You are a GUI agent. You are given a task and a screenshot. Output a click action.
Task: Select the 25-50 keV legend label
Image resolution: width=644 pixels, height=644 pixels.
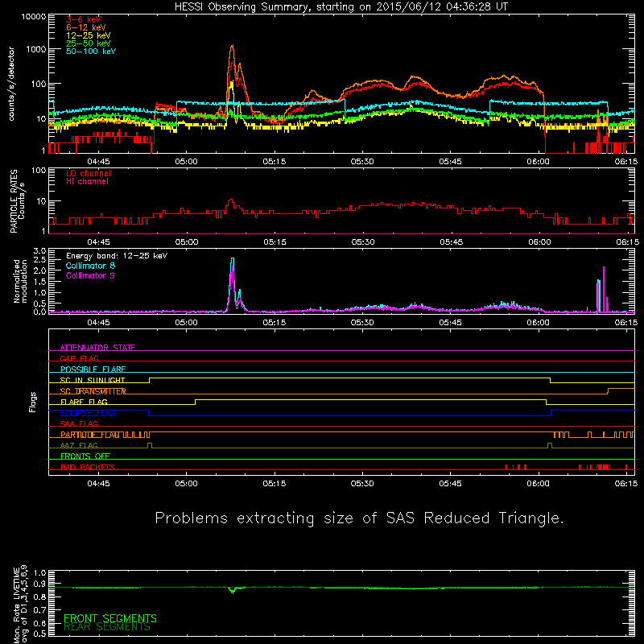89,43
